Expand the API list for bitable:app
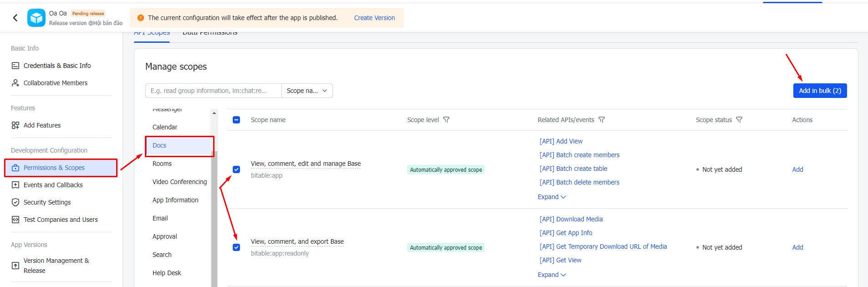This screenshot has width=868, height=287. pyautogui.click(x=551, y=197)
